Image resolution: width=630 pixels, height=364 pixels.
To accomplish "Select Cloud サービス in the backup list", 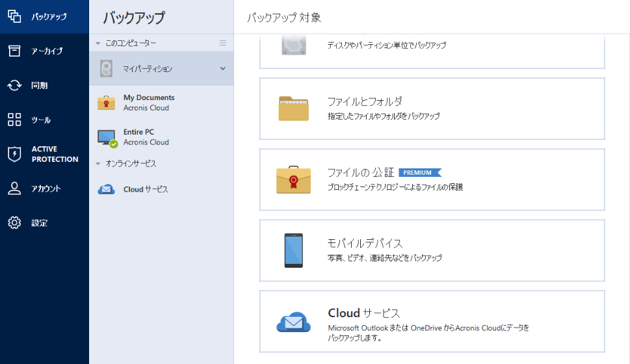I will click(x=161, y=189).
